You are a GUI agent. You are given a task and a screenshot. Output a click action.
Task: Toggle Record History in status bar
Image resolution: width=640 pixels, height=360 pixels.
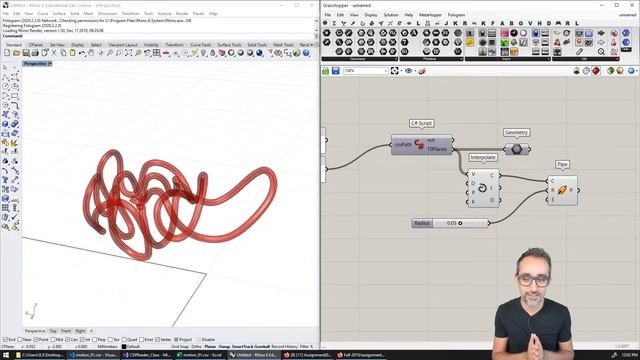point(284,347)
